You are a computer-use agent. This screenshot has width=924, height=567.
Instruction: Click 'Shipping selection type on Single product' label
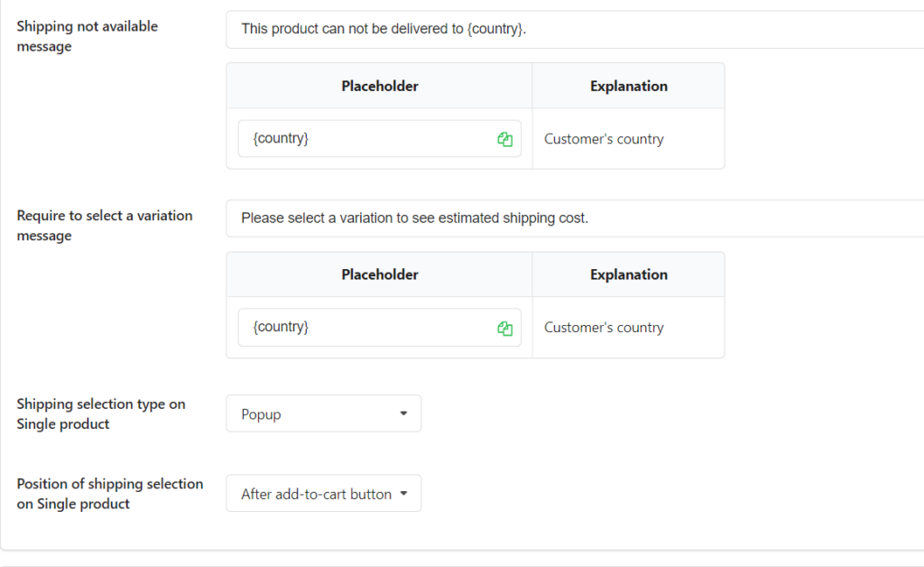[101, 414]
